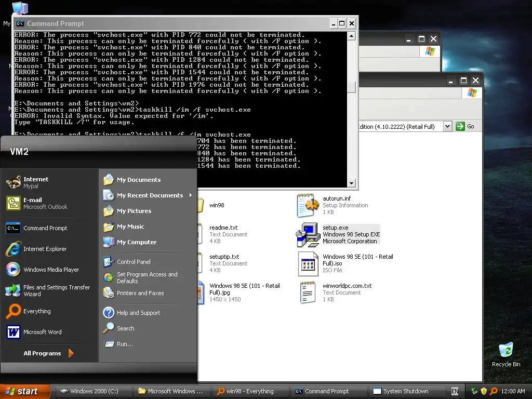Click Command Prompt scrollbar down arrow
The width and height of the screenshot is (532, 399).
click(352, 183)
